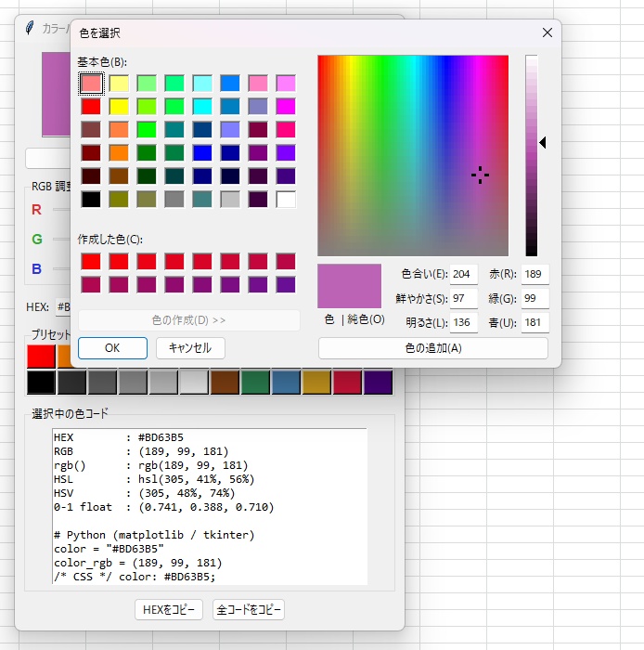This screenshot has height=650, width=644.
Task: Click the 青(U) blue value field
Action: click(535, 322)
